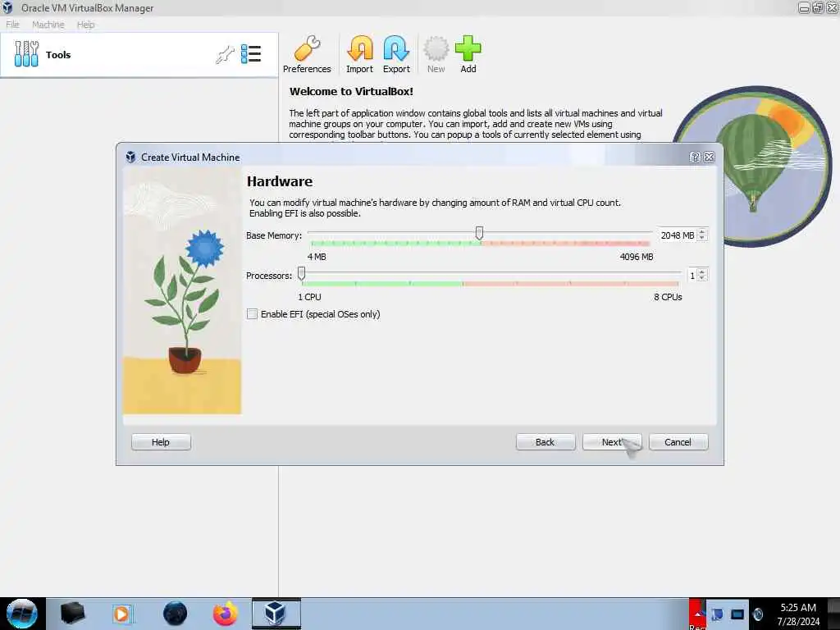Enable EFI (special OSes only) checkbox
The width and height of the screenshot is (840, 630).
coord(252,314)
